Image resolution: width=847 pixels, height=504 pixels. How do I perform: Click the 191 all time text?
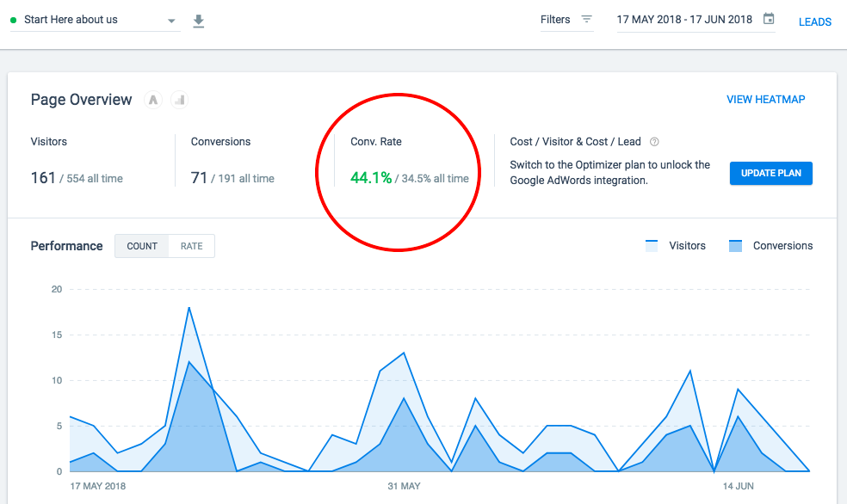[246, 179]
